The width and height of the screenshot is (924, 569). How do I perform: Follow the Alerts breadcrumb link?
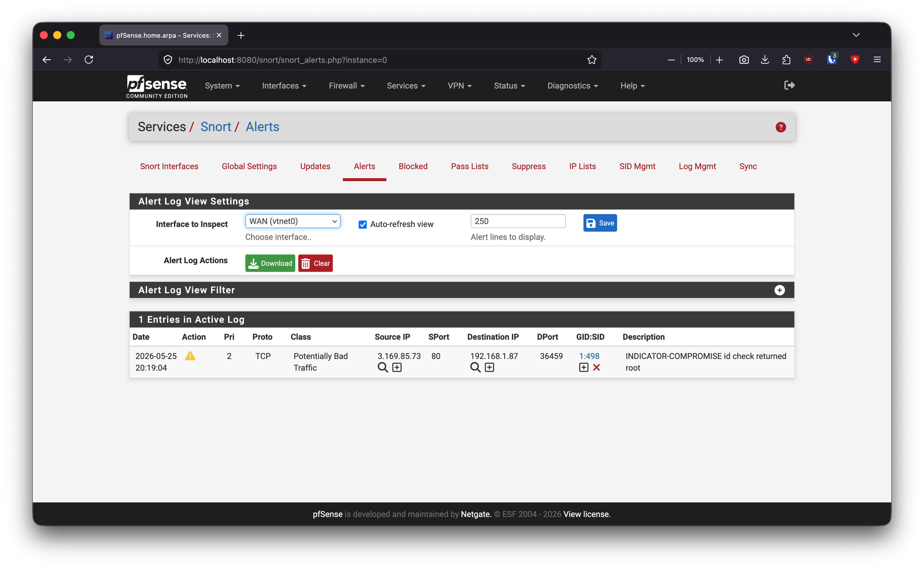(262, 127)
